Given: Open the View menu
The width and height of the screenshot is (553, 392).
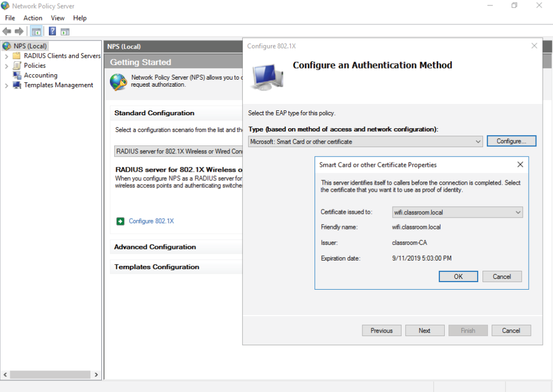Looking at the screenshot, I should pos(58,18).
